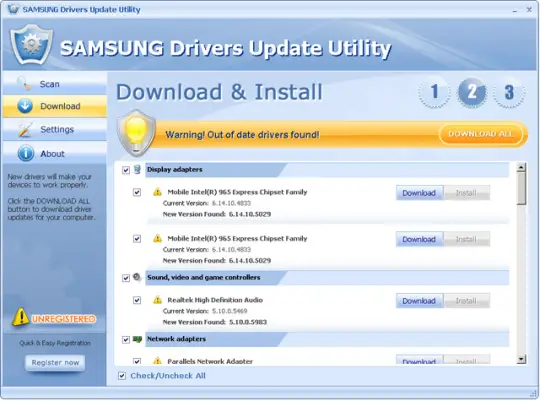The image size is (540, 401).
Task: Click the Realtek High Definition Audio name
Action: coord(215,300)
